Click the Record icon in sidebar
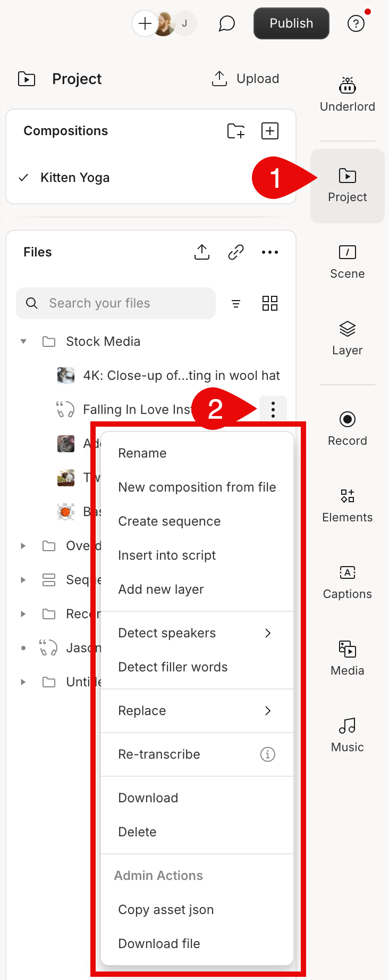Viewport: 389px width, 980px height. point(347,420)
